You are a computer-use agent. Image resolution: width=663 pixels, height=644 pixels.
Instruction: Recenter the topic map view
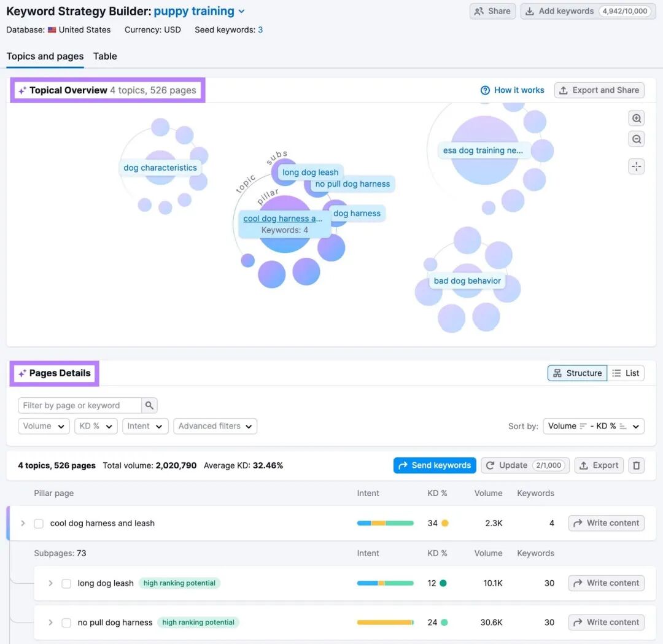click(637, 166)
